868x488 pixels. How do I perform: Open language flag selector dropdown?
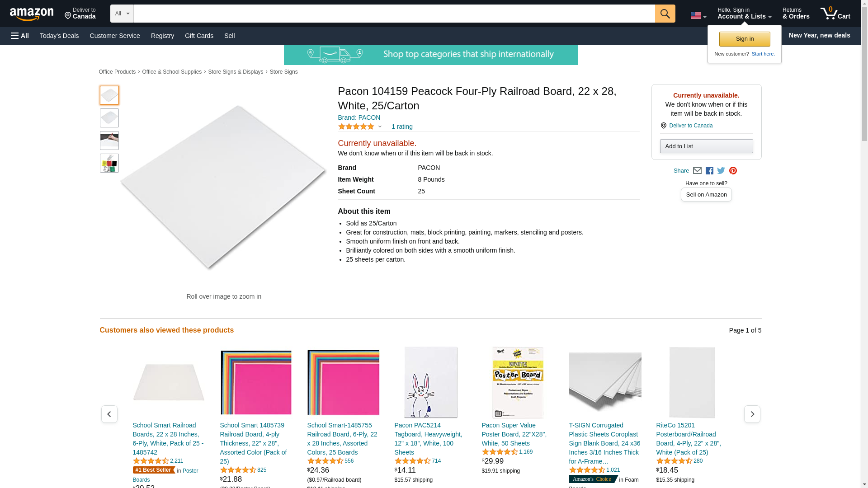[x=698, y=16]
